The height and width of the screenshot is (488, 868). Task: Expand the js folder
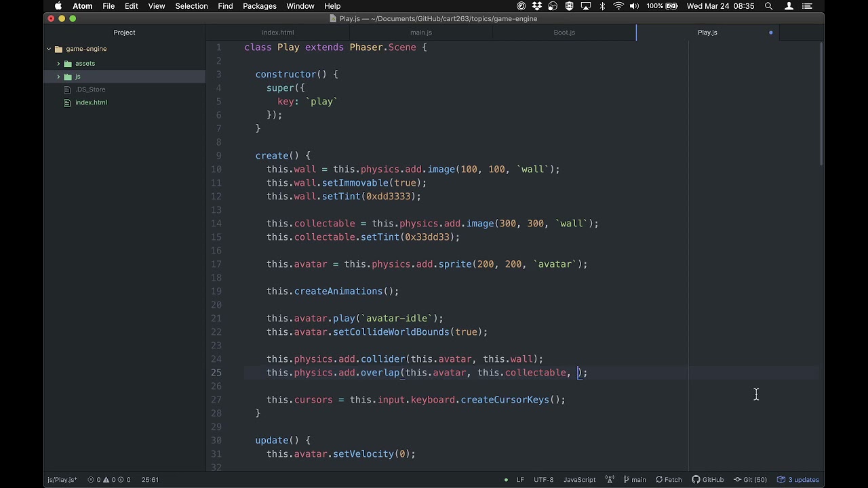pos(58,77)
